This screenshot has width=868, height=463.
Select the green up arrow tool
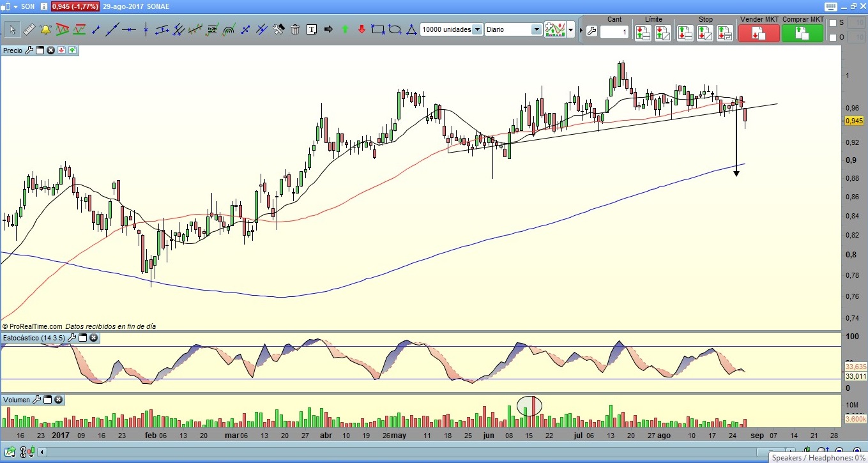pos(345,29)
